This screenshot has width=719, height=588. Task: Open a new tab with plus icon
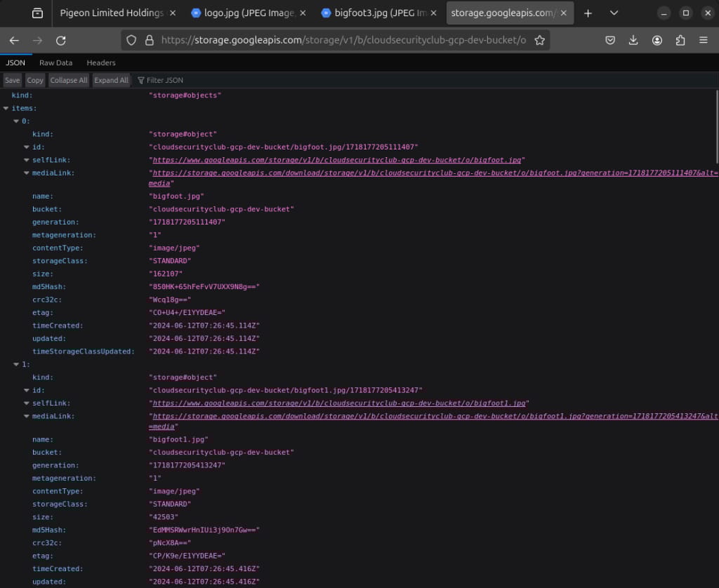point(588,13)
